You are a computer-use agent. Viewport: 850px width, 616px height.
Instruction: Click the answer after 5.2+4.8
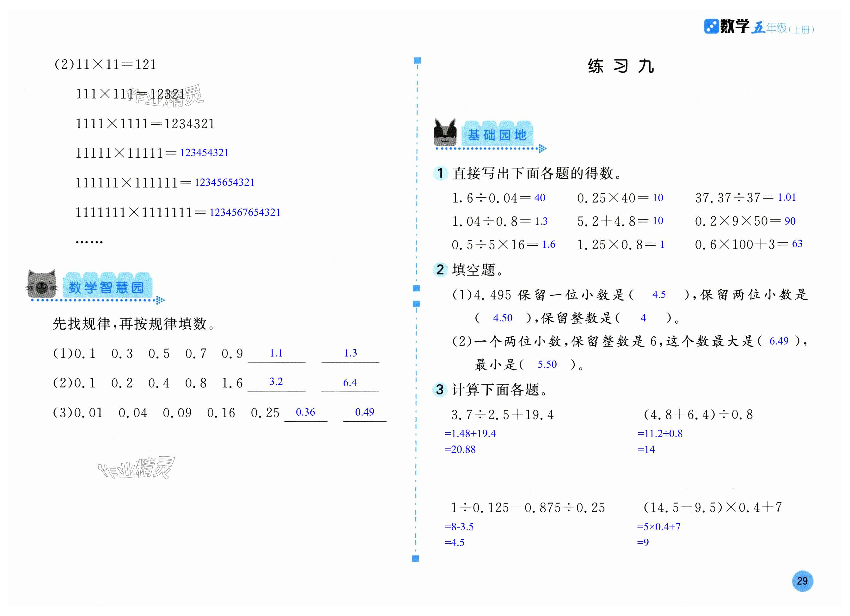coord(658,220)
